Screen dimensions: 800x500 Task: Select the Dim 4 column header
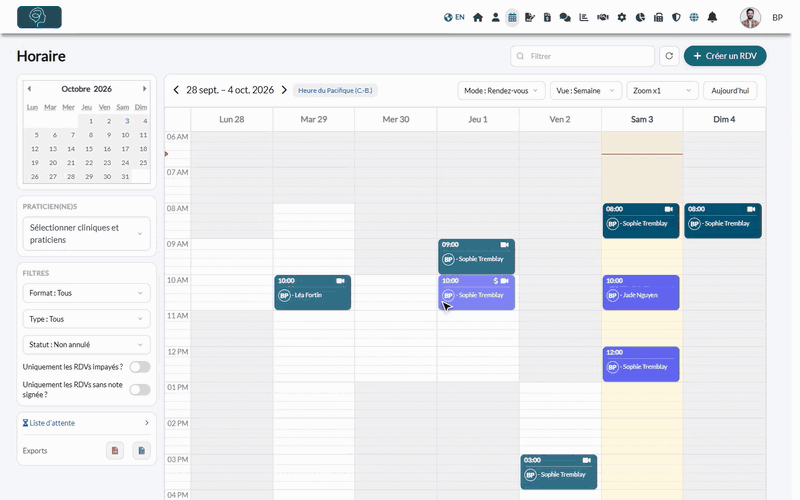(x=724, y=119)
